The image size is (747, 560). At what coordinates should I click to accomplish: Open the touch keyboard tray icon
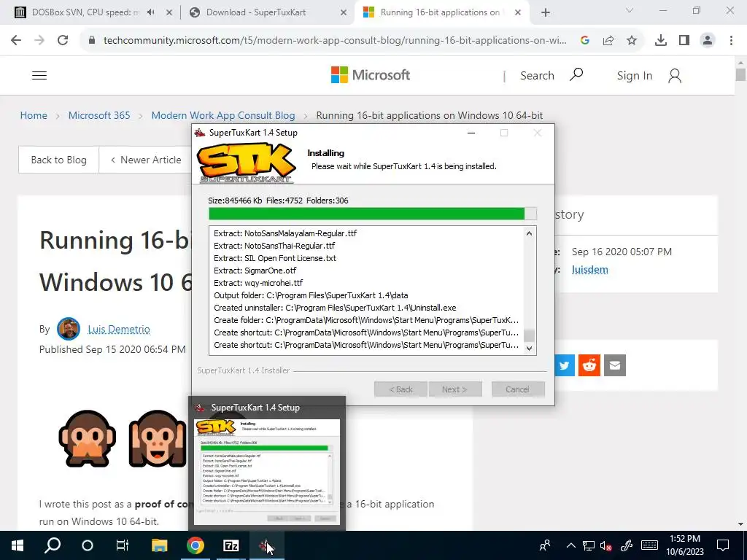tap(649, 545)
